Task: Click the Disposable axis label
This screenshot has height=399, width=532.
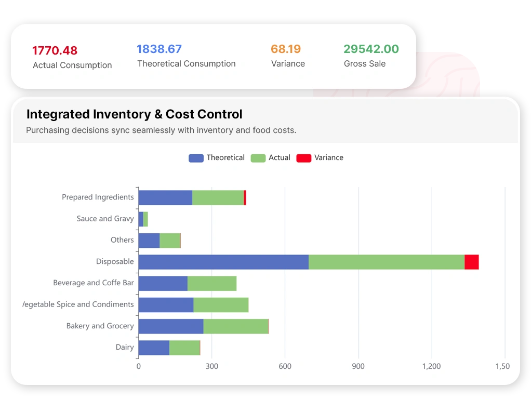Action: click(115, 262)
